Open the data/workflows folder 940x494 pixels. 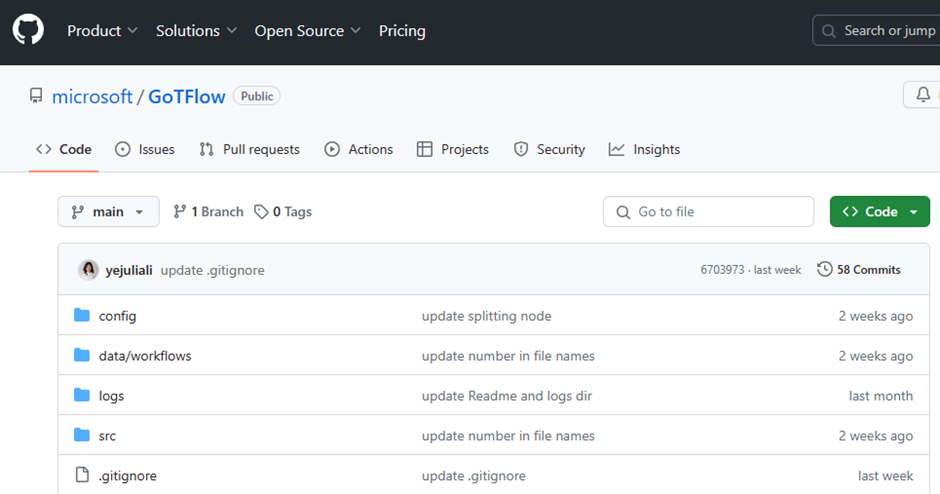[145, 356]
